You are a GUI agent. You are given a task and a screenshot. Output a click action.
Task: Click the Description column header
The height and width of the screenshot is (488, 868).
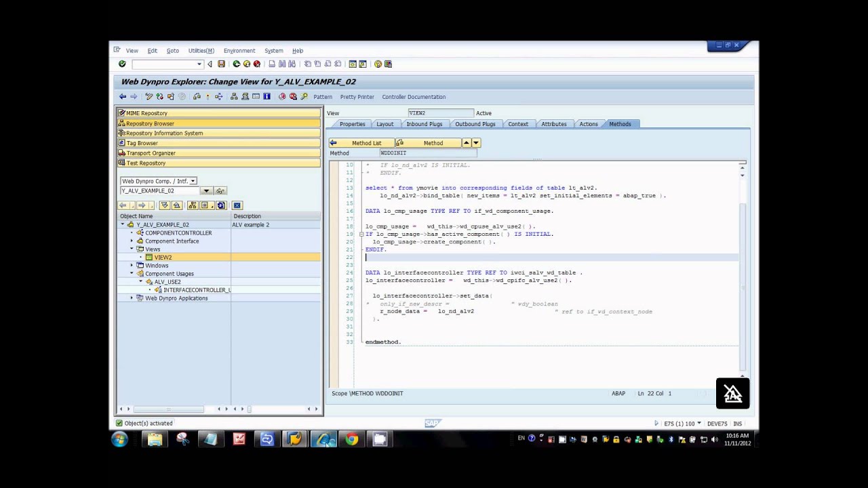coord(275,216)
